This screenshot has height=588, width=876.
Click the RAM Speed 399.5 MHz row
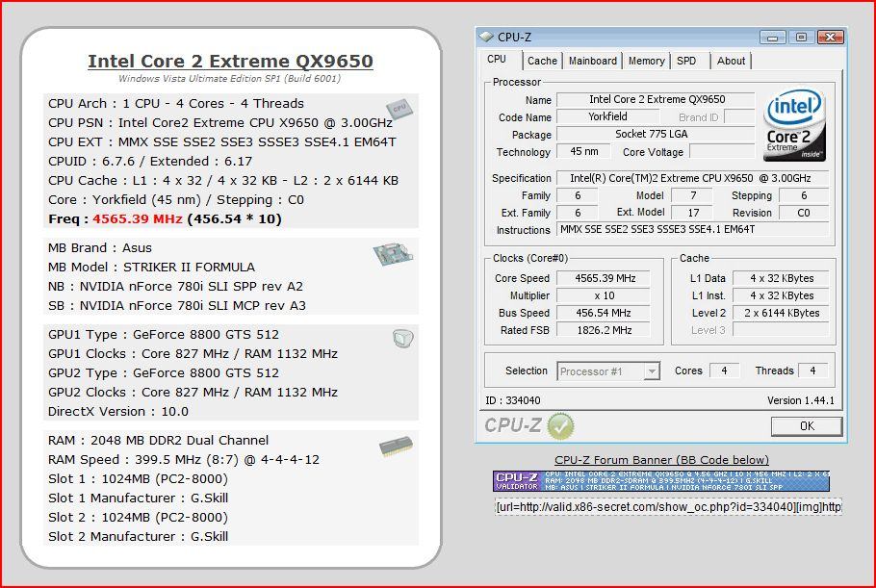coord(184,460)
